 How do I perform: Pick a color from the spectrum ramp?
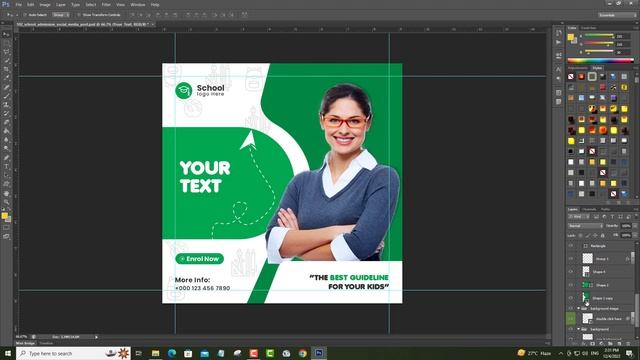click(600, 60)
